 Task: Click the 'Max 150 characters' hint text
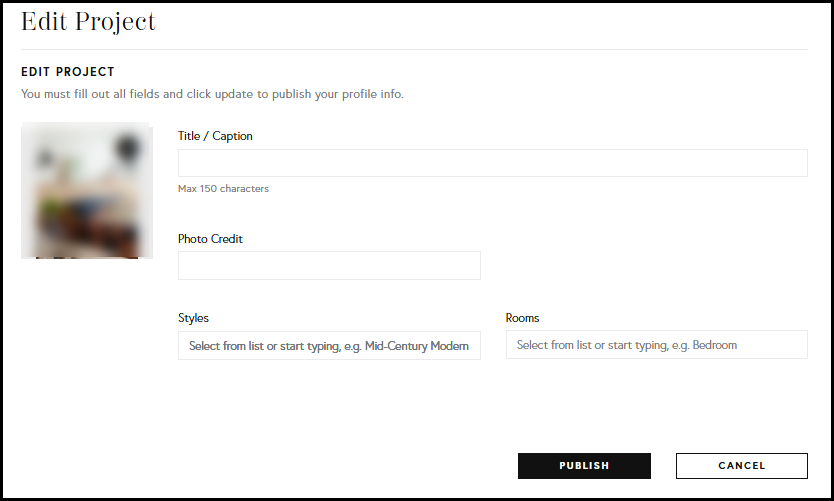point(223,189)
